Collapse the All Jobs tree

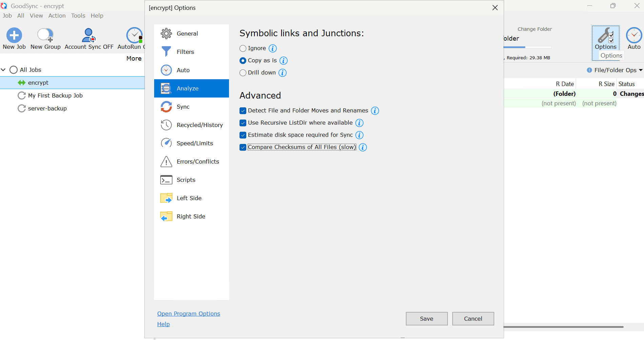[x=3, y=70]
